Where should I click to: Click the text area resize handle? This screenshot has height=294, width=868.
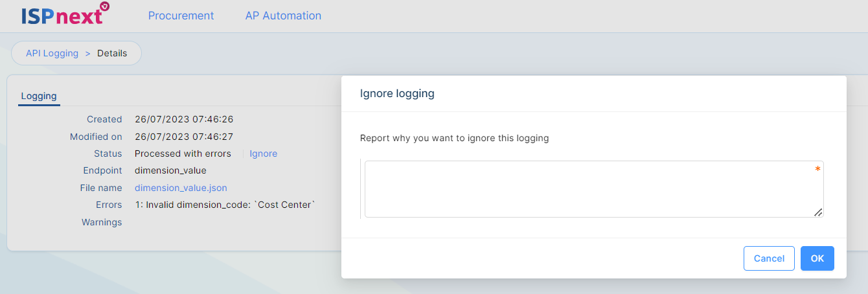pos(818,212)
